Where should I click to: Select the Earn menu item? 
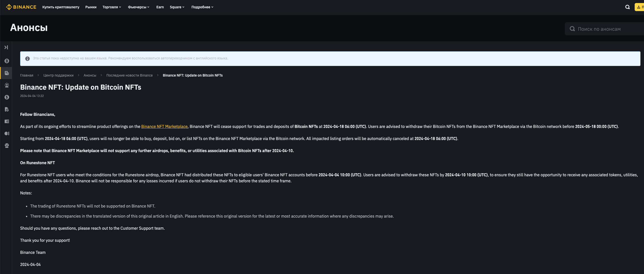coord(159,7)
